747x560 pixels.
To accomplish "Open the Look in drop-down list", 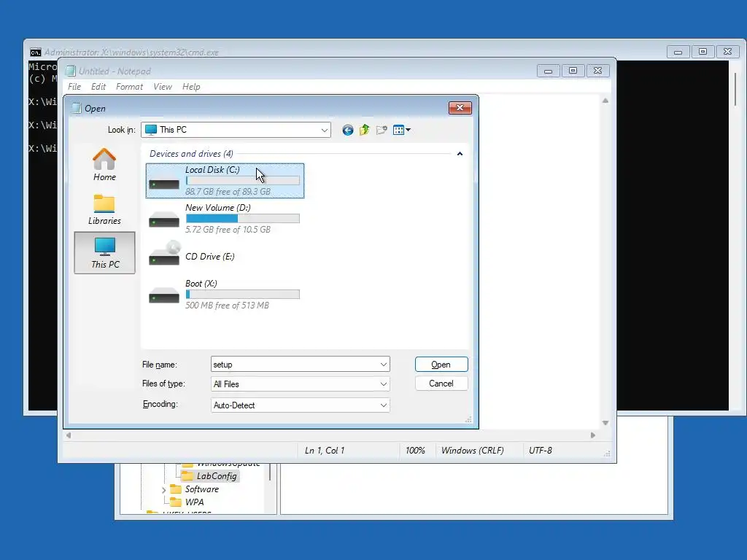I will pos(325,130).
